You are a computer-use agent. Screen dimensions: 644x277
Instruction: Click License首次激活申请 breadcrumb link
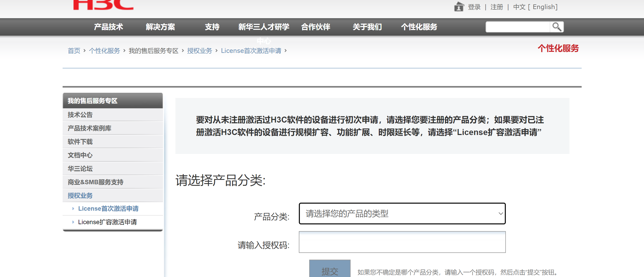pyautogui.click(x=251, y=51)
